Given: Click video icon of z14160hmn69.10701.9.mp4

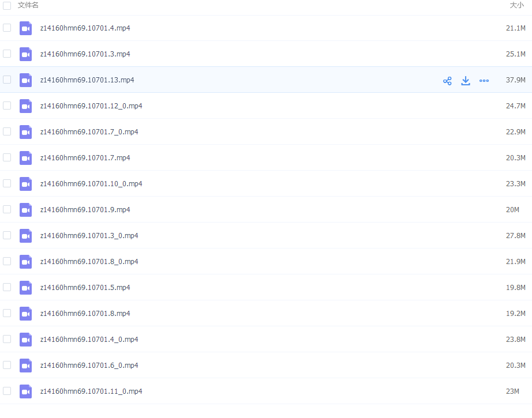Looking at the screenshot, I should point(26,210).
